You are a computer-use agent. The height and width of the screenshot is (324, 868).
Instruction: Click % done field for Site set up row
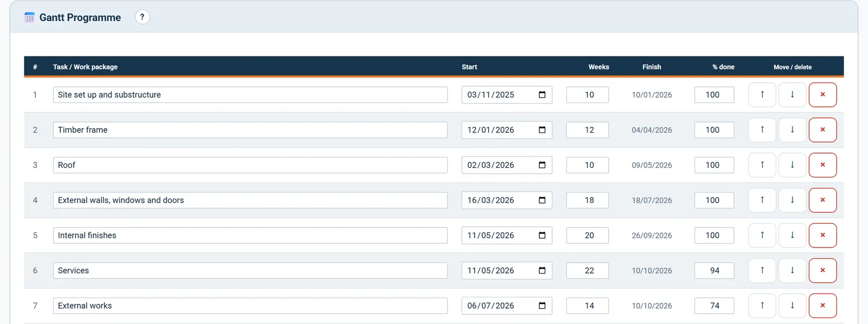(714, 94)
